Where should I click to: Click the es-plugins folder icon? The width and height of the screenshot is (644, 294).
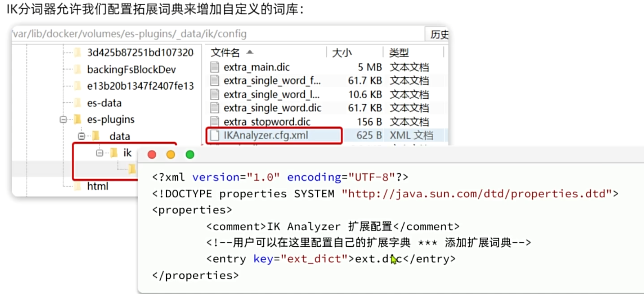click(77, 119)
